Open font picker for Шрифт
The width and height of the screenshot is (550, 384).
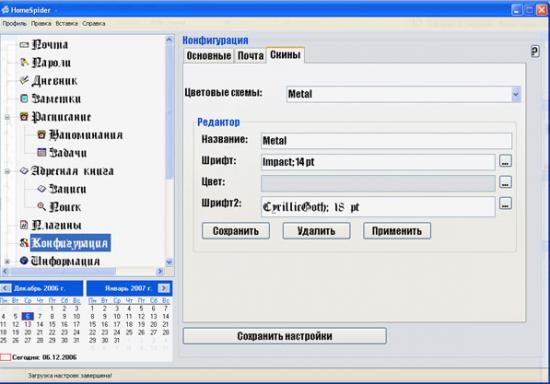(505, 161)
